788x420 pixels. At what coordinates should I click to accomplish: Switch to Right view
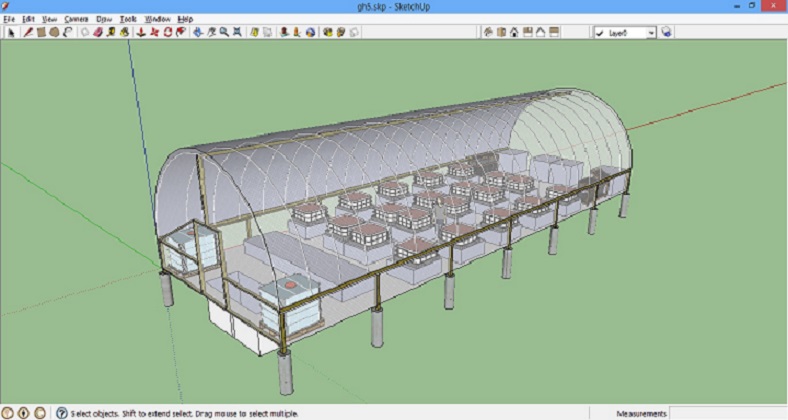click(527, 33)
